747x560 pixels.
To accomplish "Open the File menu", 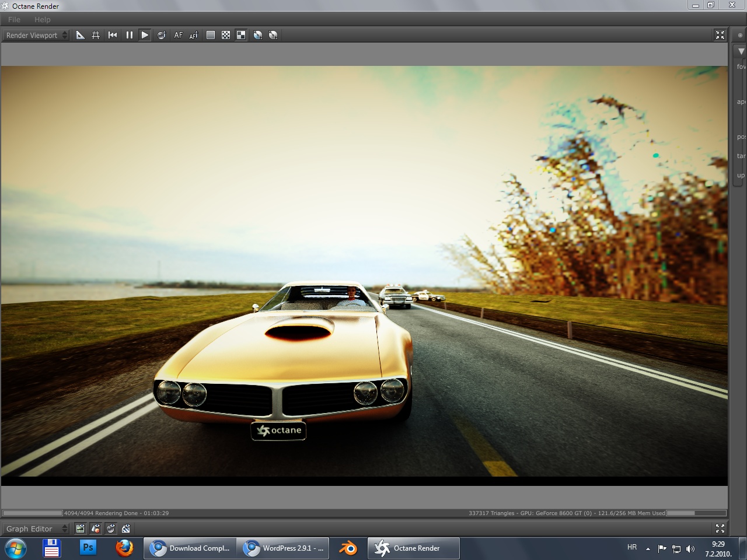I will (14, 19).
